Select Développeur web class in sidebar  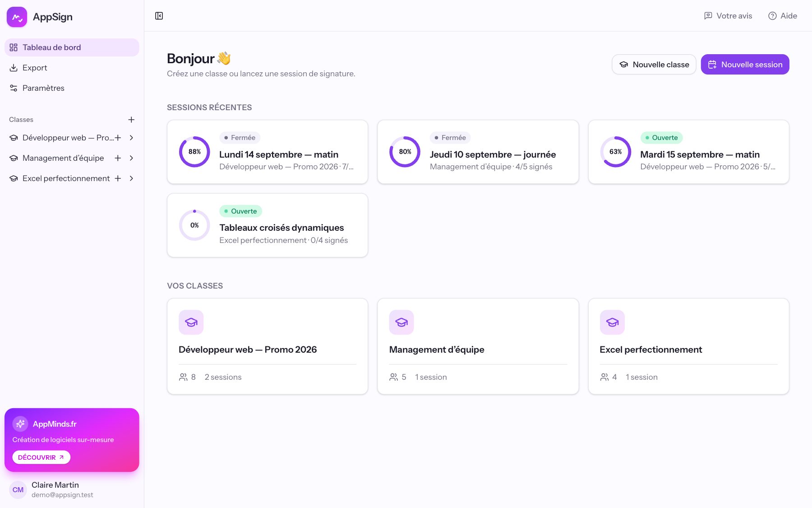click(61, 138)
